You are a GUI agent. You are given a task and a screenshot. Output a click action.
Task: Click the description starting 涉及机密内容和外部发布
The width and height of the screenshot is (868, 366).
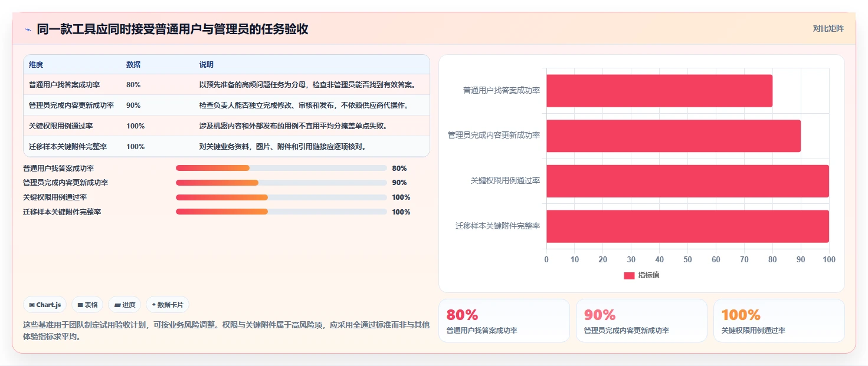click(293, 126)
